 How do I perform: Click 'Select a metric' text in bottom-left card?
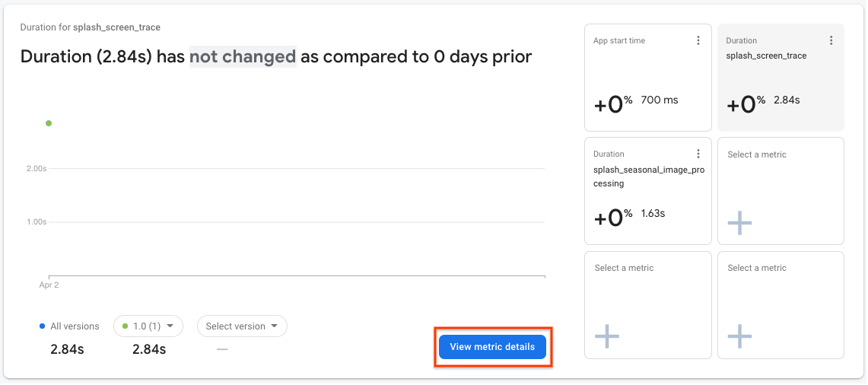624,268
